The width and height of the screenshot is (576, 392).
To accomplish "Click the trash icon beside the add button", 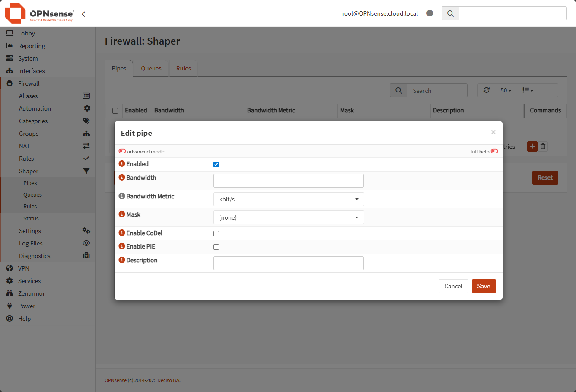I will coord(543,147).
